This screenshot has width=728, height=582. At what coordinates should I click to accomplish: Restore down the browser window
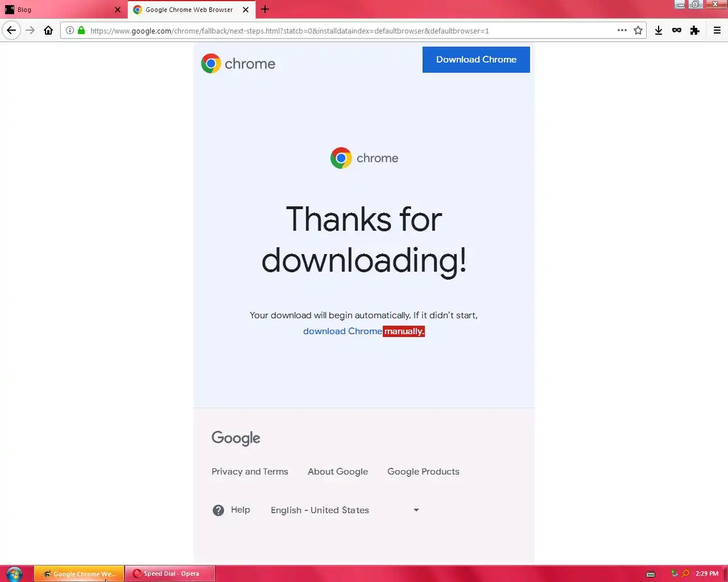(x=696, y=5)
